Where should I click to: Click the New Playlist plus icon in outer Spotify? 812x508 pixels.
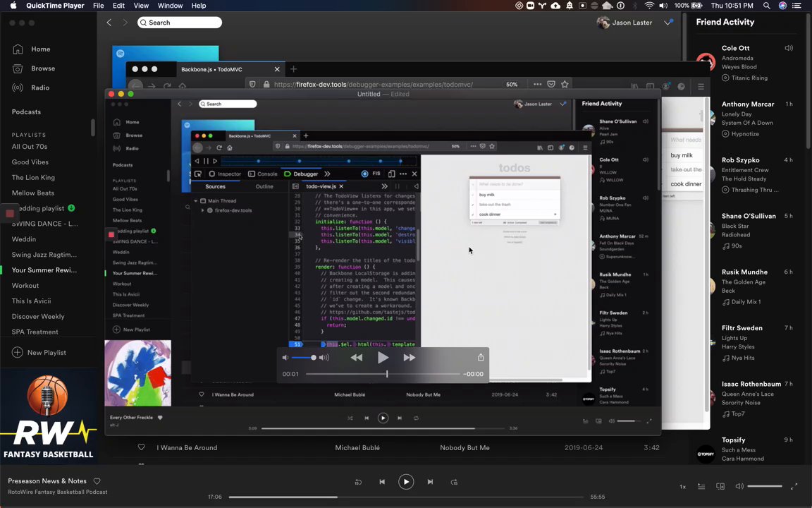point(17,353)
